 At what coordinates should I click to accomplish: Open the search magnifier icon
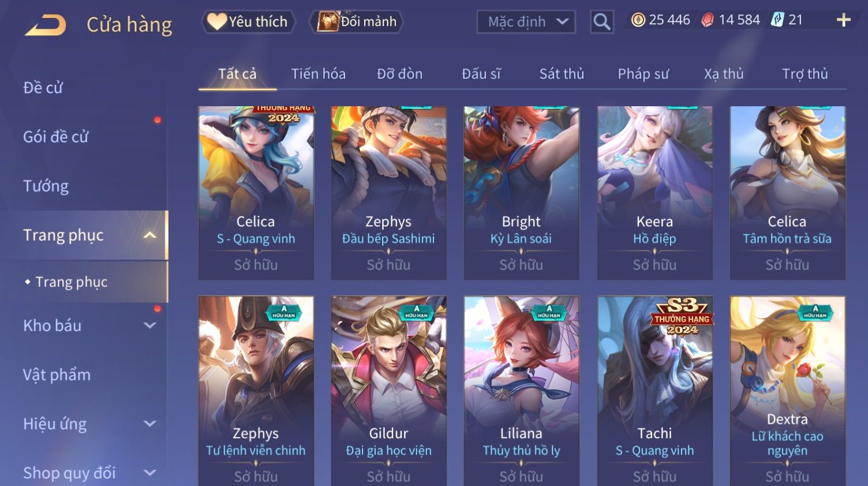(x=602, y=22)
